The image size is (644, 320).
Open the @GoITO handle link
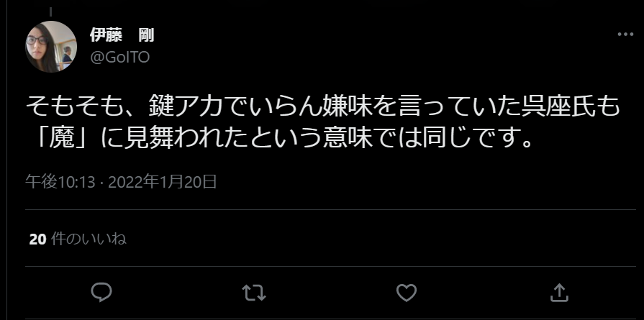(x=120, y=58)
